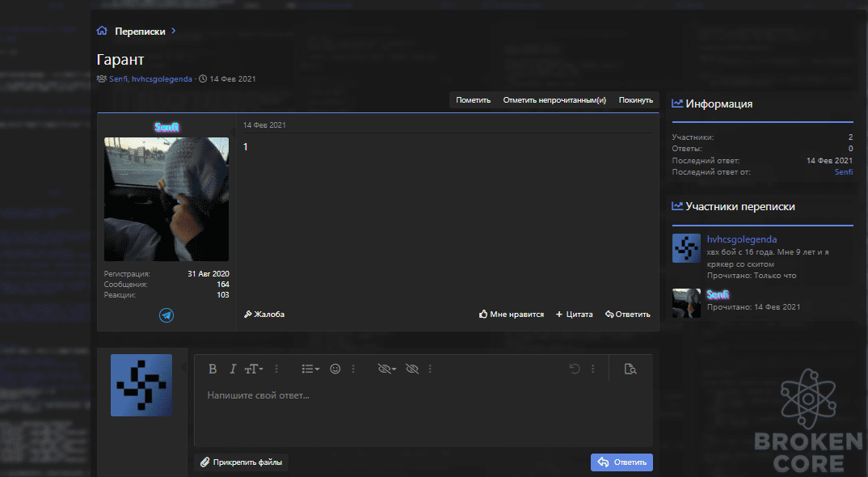868x477 pixels.
Task: Toggle bold formatting in editor
Action: coord(213,369)
